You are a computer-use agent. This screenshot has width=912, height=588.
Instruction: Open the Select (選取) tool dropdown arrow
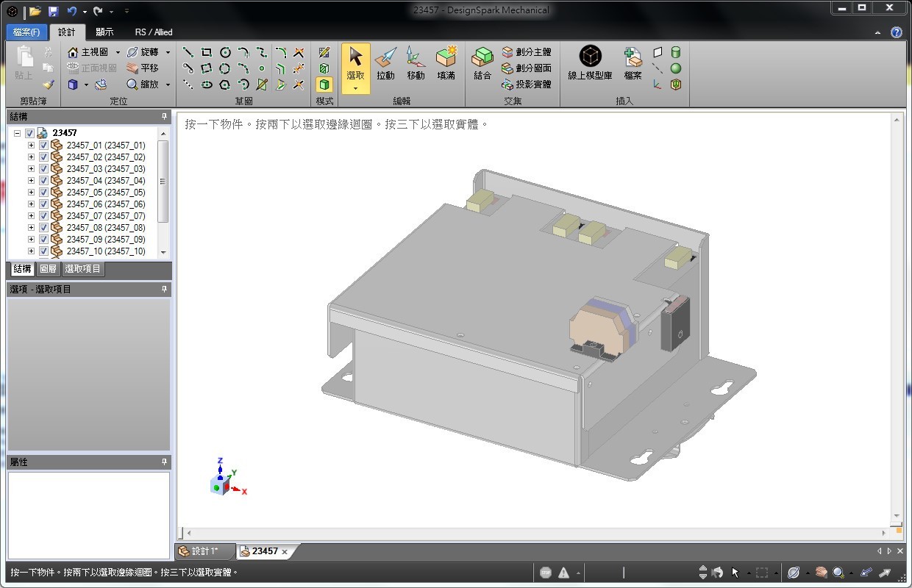tap(355, 89)
